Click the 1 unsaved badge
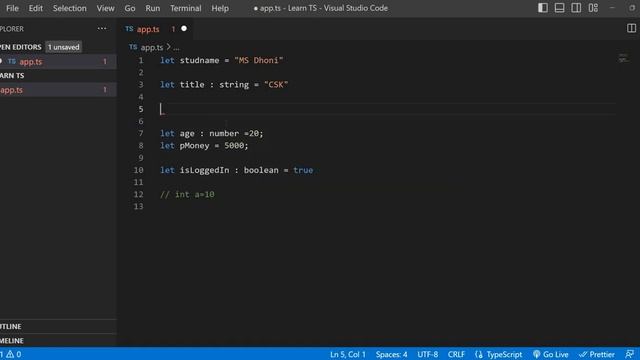 pyautogui.click(x=64, y=47)
